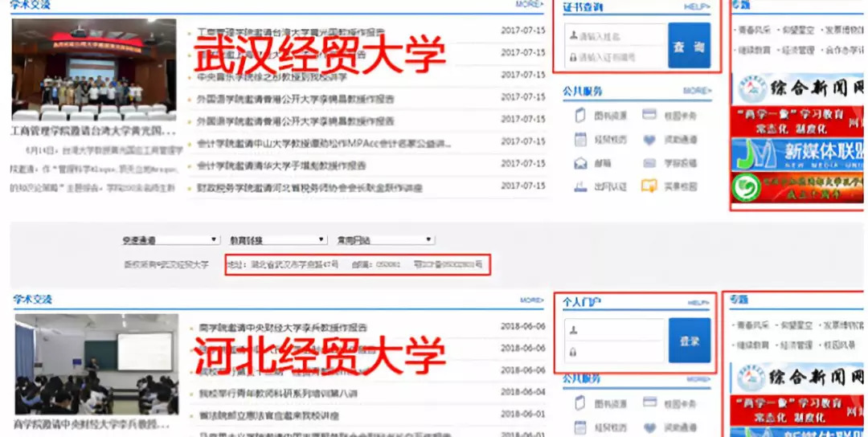
Task: Open the classroom photo thumbnail in the bottom page's 学术交流
Action: (97, 364)
